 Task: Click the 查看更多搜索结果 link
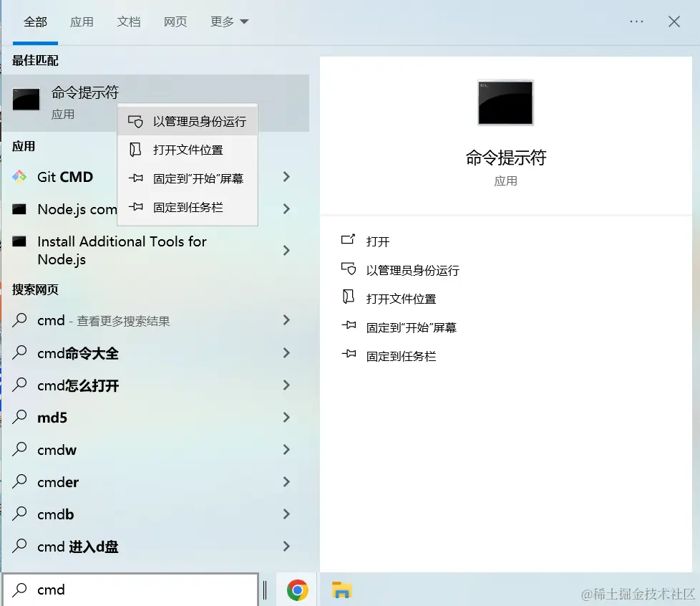click(122, 320)
